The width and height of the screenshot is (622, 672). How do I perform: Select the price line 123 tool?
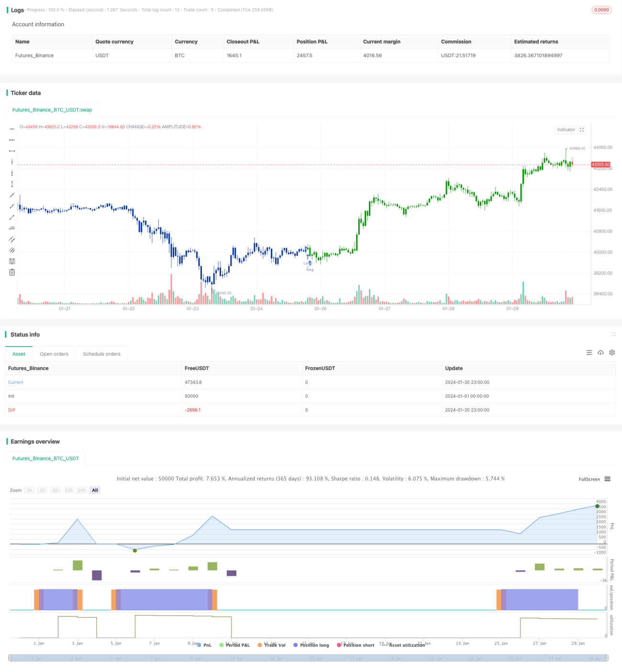pyautogui.click(x=12, y=228)
